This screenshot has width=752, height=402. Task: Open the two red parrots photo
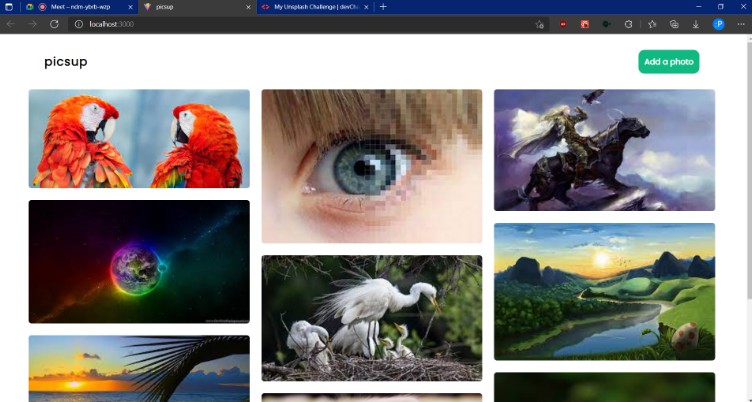139,139
